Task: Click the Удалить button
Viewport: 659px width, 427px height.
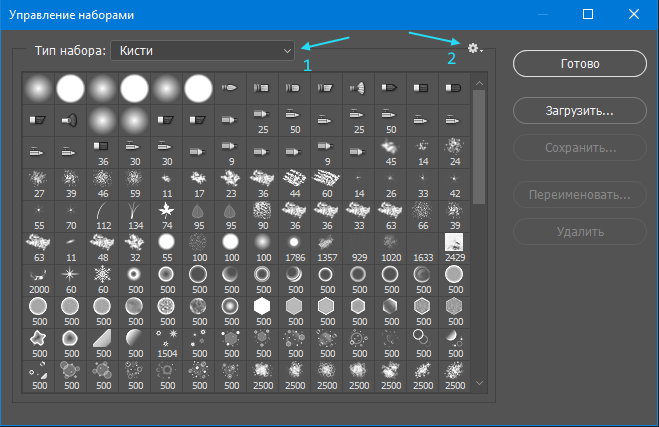Action: click(x=580, y=232)
